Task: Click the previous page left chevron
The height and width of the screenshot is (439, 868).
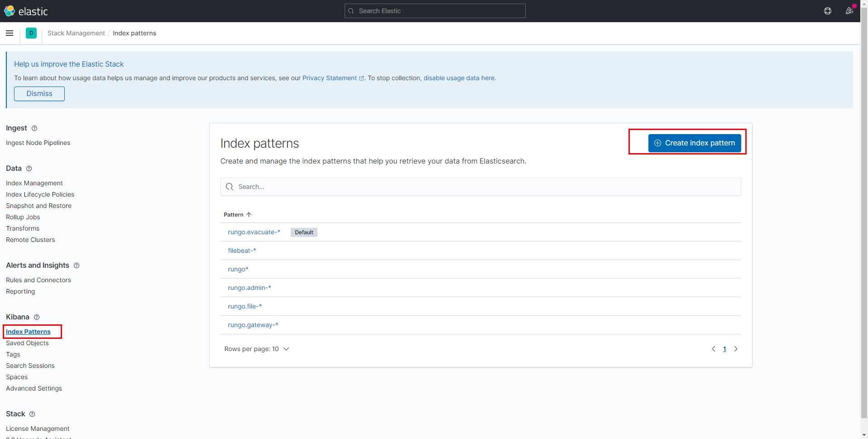Action: 714,349
